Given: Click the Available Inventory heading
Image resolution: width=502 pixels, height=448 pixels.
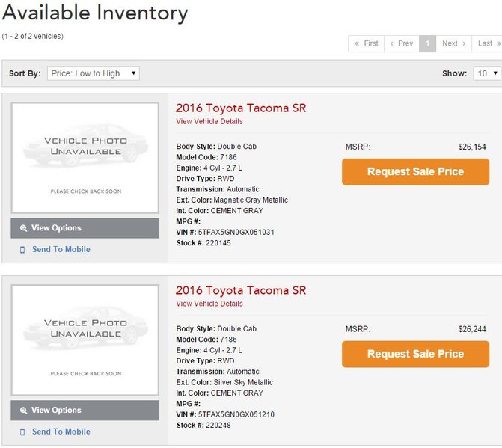Looking at the screenshot, I should [95, 13].
